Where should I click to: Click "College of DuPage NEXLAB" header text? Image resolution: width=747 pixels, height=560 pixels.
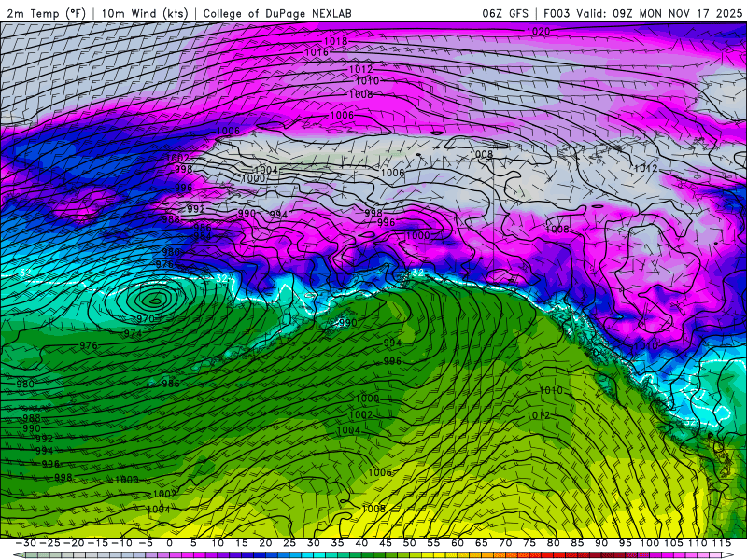(x=277, y=13)
